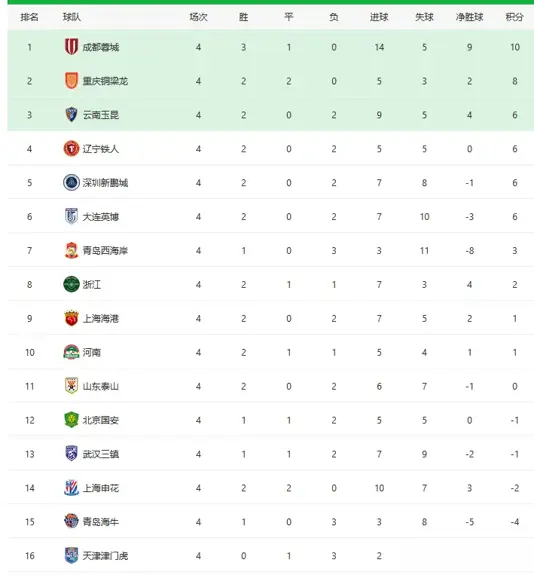The image size is (534, 575).
Task: Open the 河南 team name link
Action: [91, 352]
